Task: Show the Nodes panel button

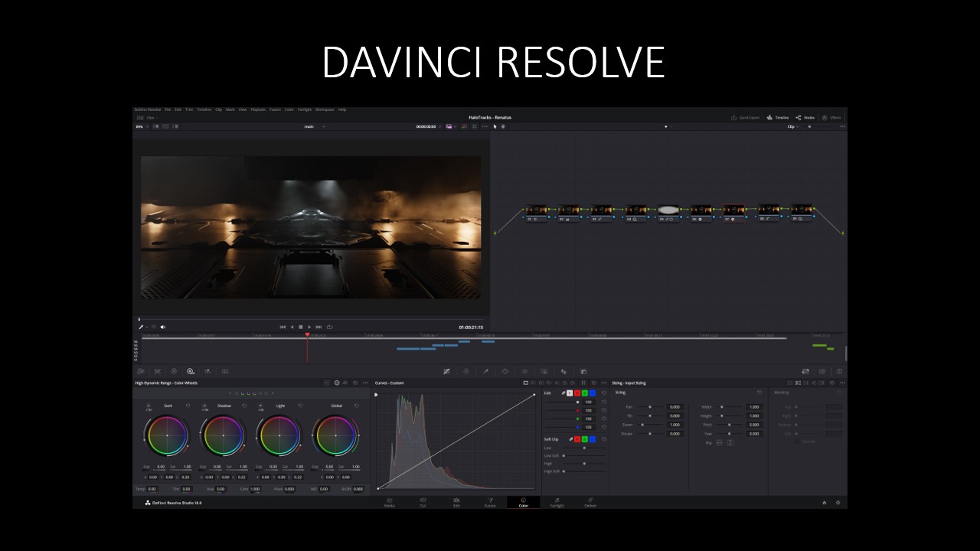Action: (805, 118)
